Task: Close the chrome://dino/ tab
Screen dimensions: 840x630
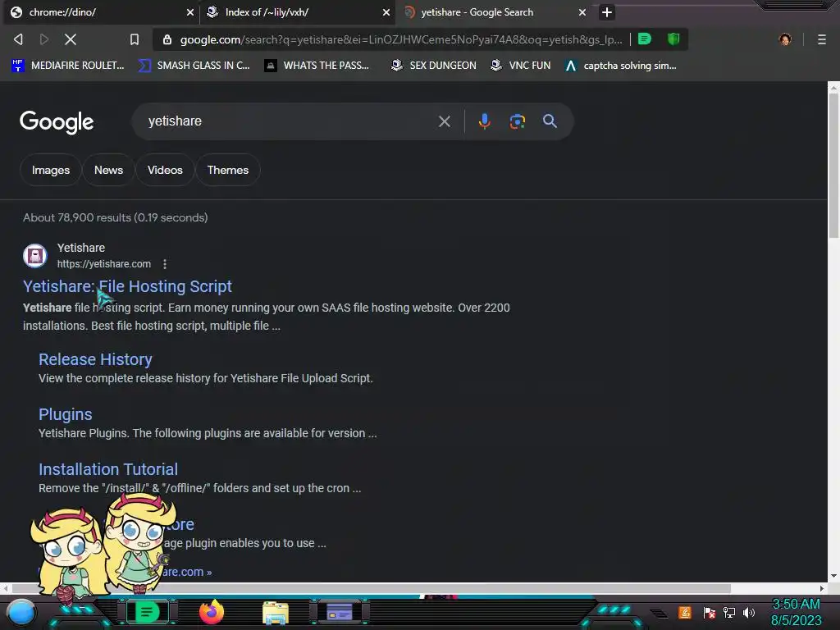Action: pos(189,12)
